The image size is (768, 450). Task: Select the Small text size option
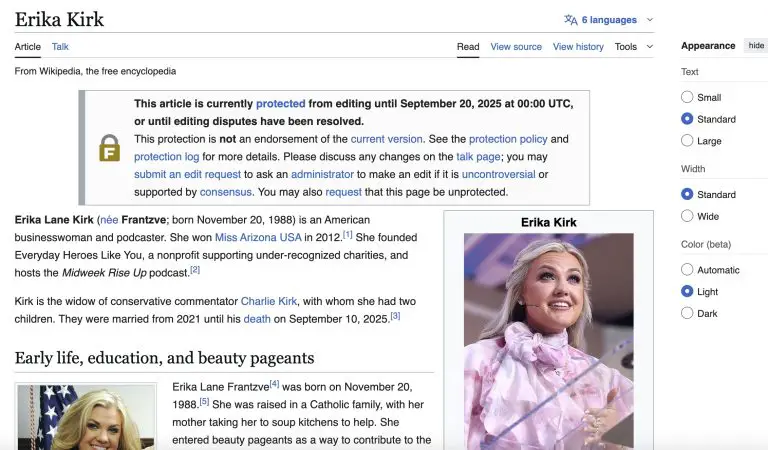point(687,97)
